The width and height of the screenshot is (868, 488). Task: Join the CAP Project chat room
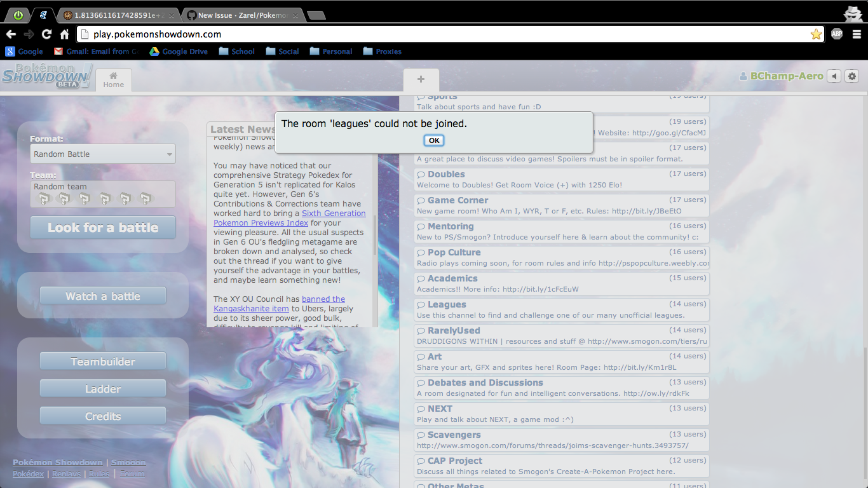[562, 466]
